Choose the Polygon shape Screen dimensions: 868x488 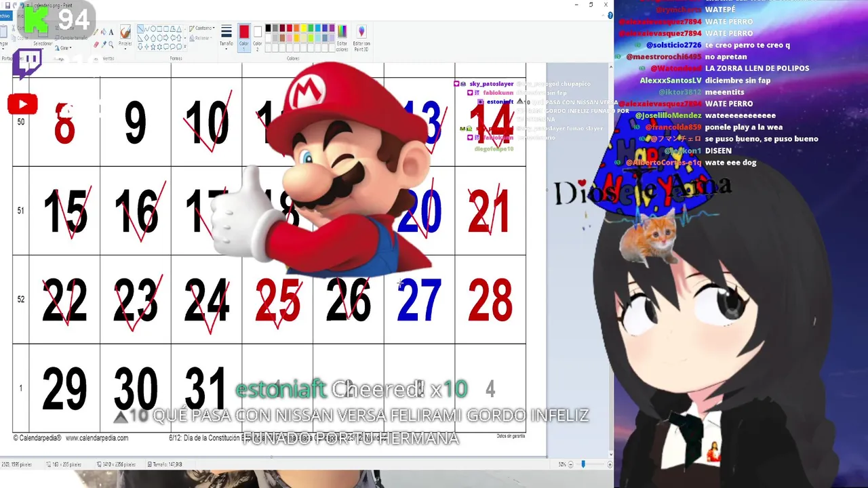pos(172,28)
